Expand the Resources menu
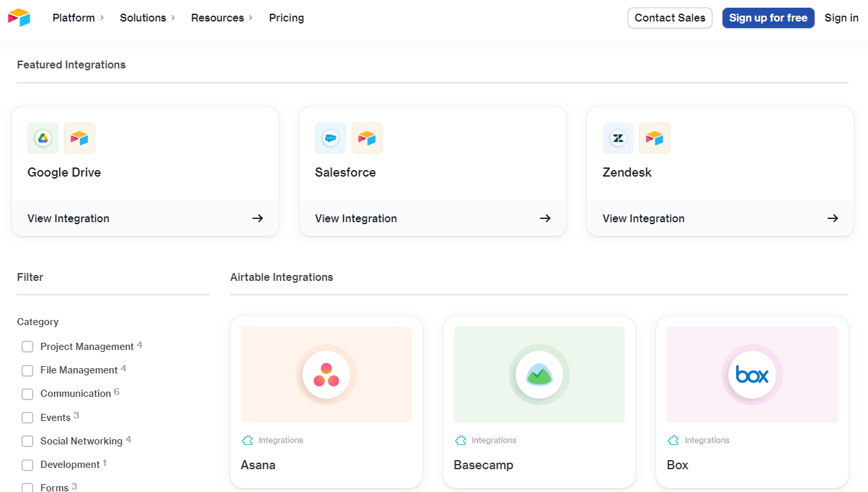Screen dimensions: 868x492 (x=222, y=18)
